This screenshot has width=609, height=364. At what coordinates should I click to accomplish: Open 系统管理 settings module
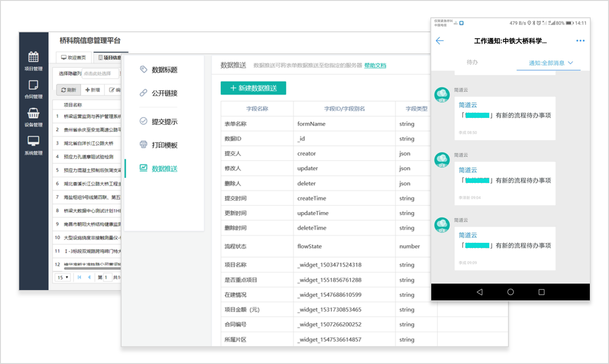pos(33,146)
